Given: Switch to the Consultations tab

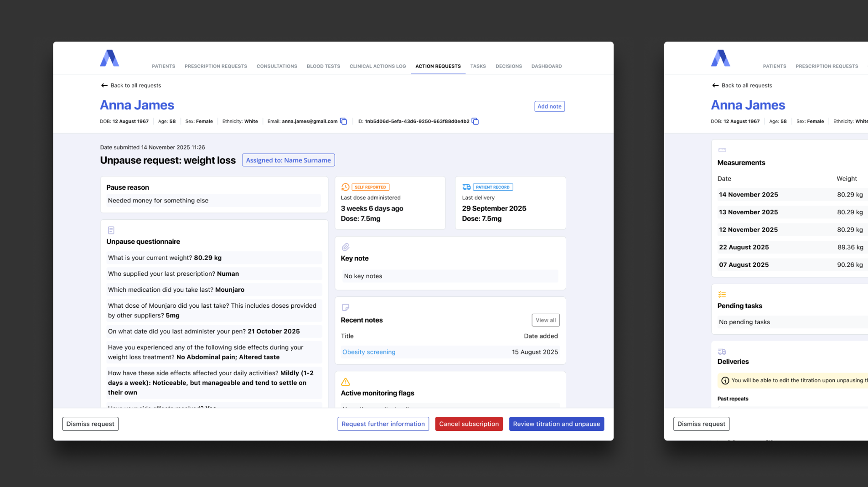Looking at the screenshot, I should point(277,66).
